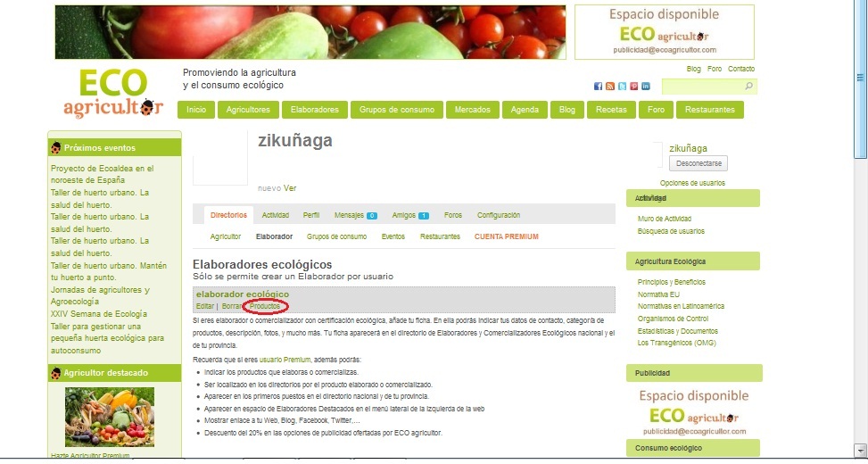Open Recetas in the navigation bar
Image resolution: width=868 pixels, height=464 pixels.
pos(611,110)
